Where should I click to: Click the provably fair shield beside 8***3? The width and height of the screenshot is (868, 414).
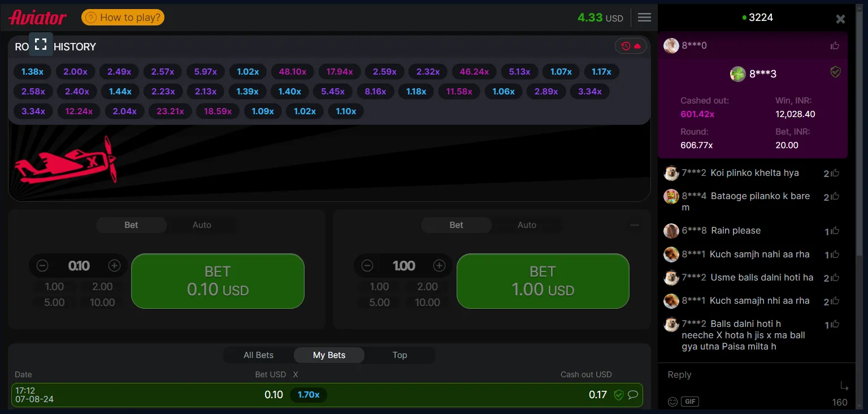click(x=835, y=72)
